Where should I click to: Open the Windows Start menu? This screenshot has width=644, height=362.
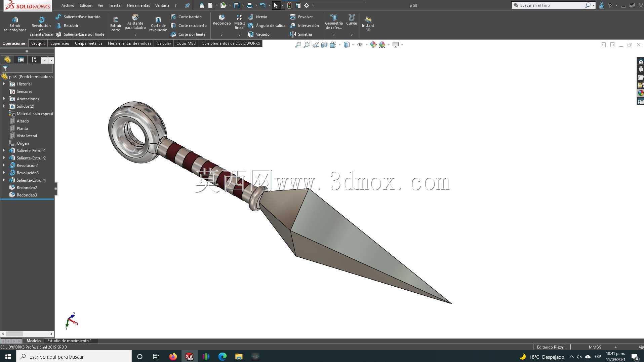(8, 356)
